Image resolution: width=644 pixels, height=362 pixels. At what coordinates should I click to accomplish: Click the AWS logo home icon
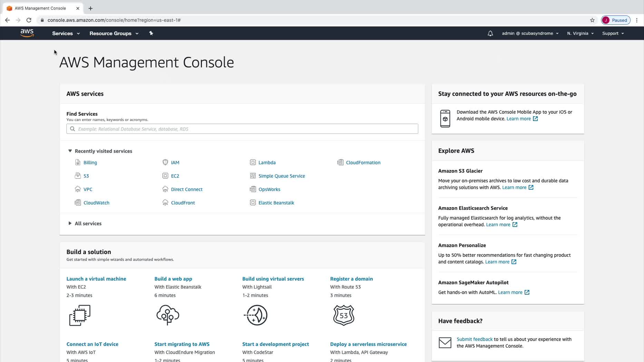27,33
